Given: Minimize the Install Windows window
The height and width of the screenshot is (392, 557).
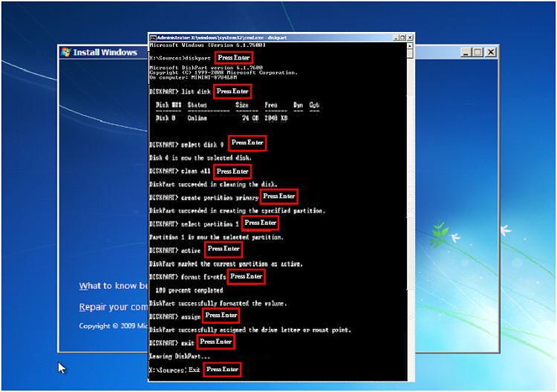Looking at the screenshot, I should [x=466, y=52].
